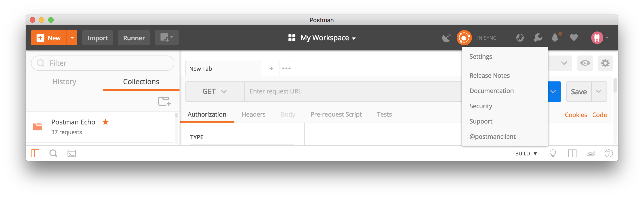Expand the Save options arrow
This screenshot has width=644, height=198.
(x=599, y=92)
